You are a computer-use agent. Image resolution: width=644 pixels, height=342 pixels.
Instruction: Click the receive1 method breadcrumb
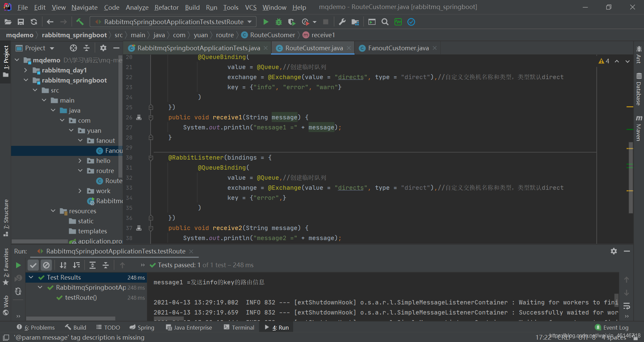tap(319, 35)
